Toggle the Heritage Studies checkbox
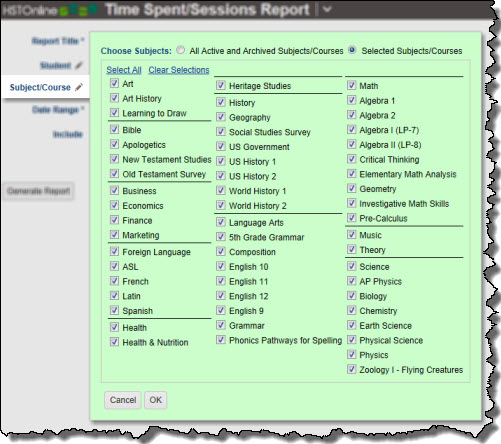The height and width of the screenshot is (444, 501). tap(220, 85)
